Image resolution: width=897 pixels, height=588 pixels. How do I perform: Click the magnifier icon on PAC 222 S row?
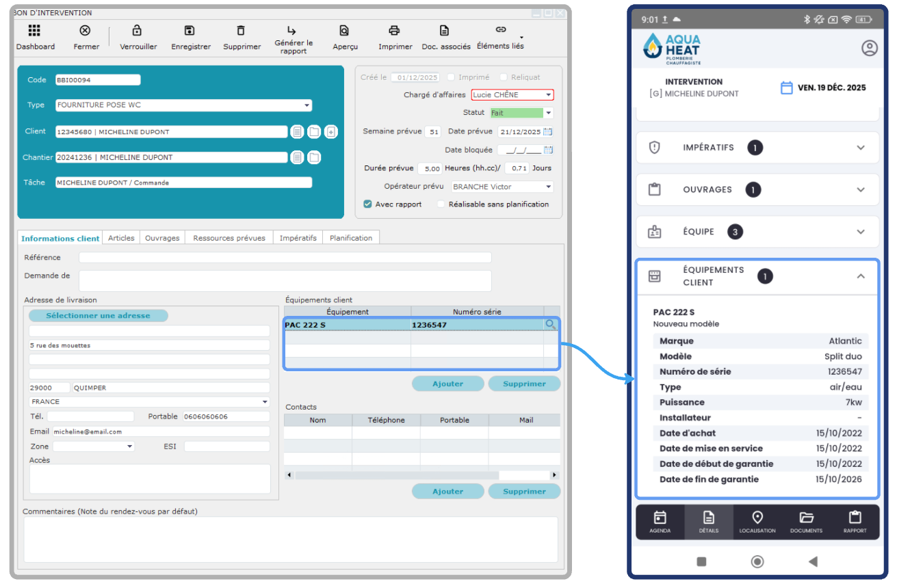[x=550, y=325]
